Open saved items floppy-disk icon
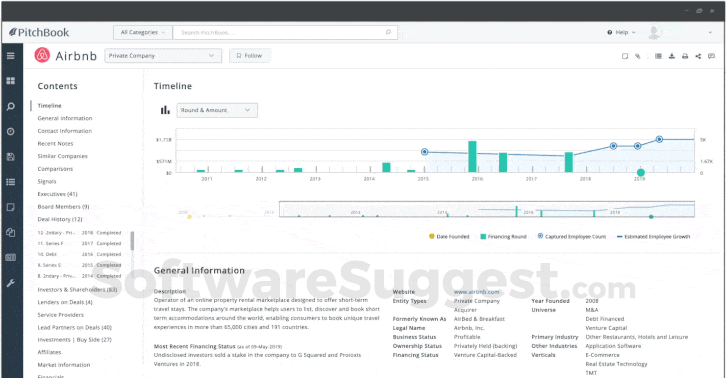Viewport: 726px width, 378px height. [10, 157]
